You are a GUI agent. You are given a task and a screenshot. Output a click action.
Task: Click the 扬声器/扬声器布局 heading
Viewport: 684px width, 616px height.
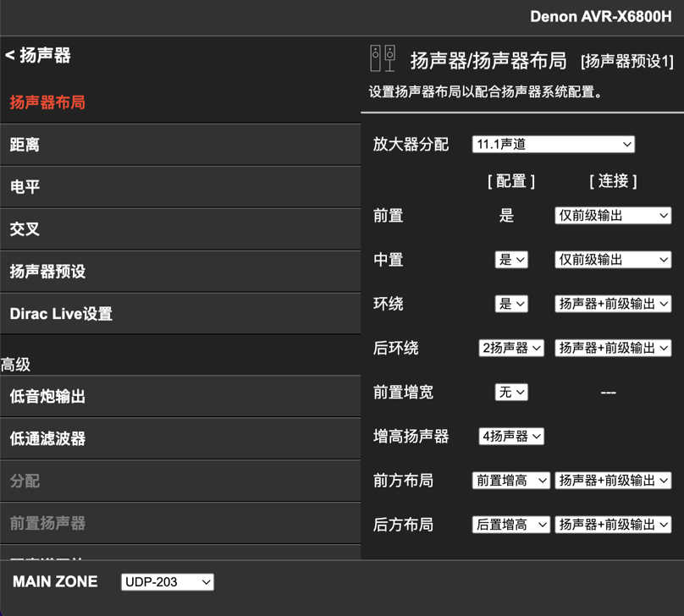pyautogui.click(x=488, y=61)
